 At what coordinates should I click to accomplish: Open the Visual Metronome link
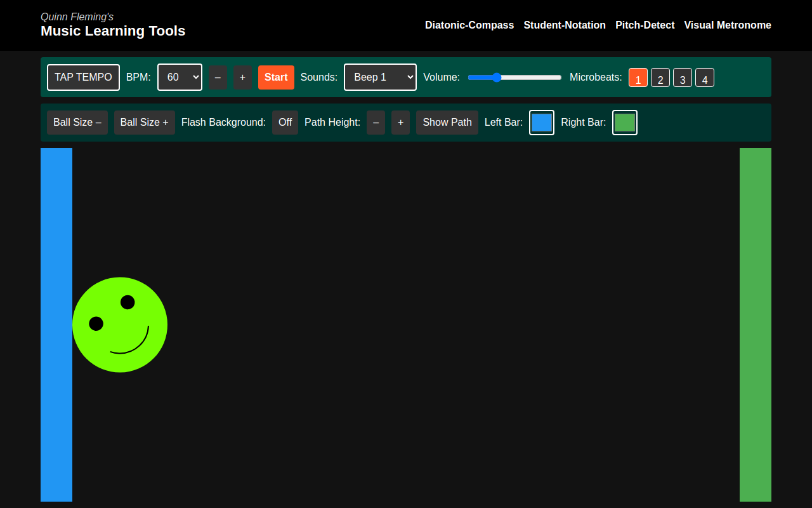(728, 25)
